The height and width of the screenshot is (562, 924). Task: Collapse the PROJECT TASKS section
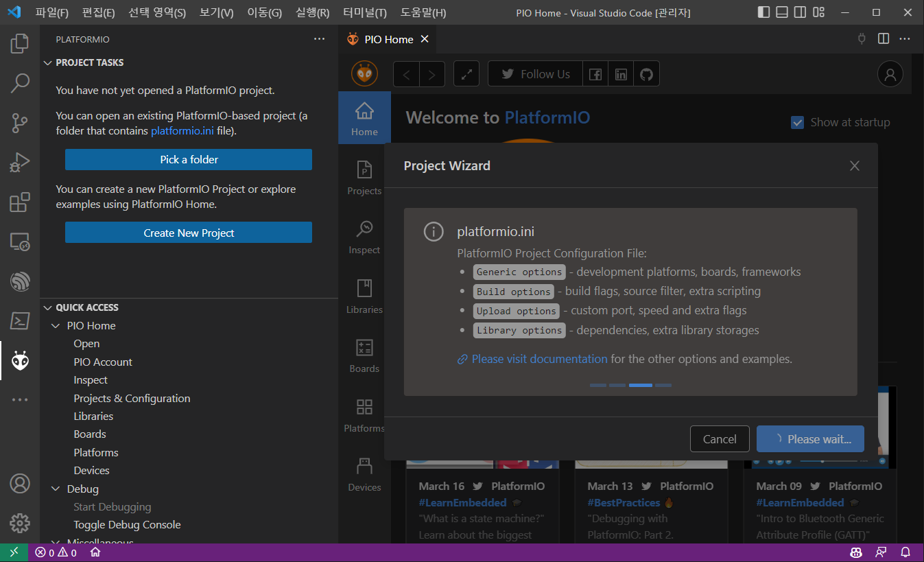47,62
